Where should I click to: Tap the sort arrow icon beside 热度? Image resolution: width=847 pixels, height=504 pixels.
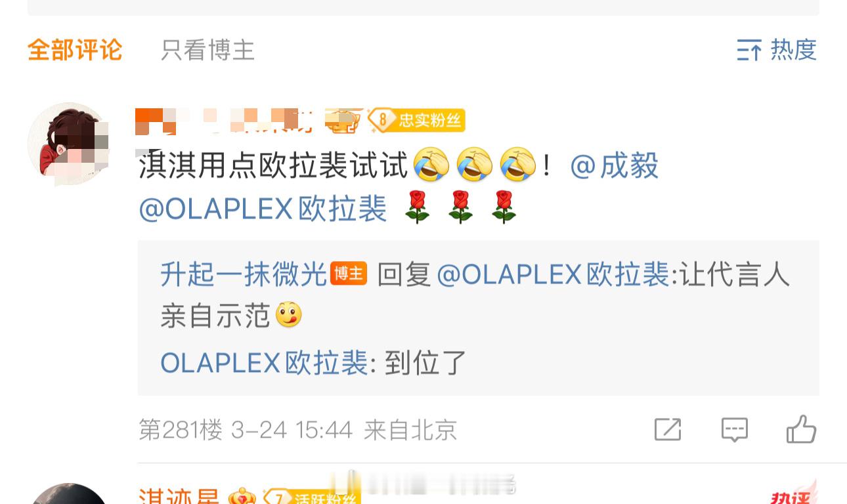coord(749,50)
